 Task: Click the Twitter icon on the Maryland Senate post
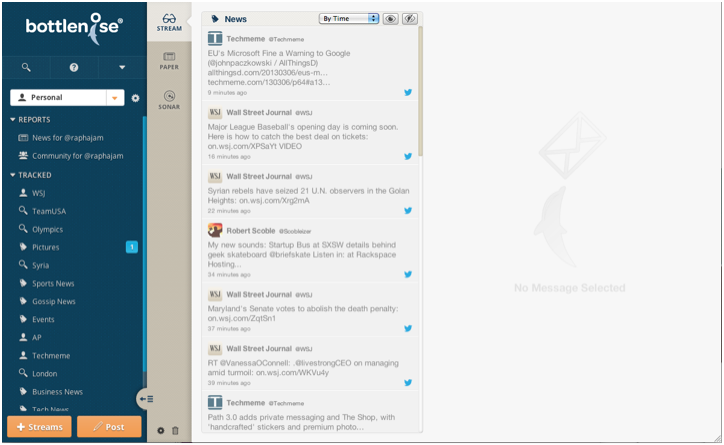pos(408,328)
